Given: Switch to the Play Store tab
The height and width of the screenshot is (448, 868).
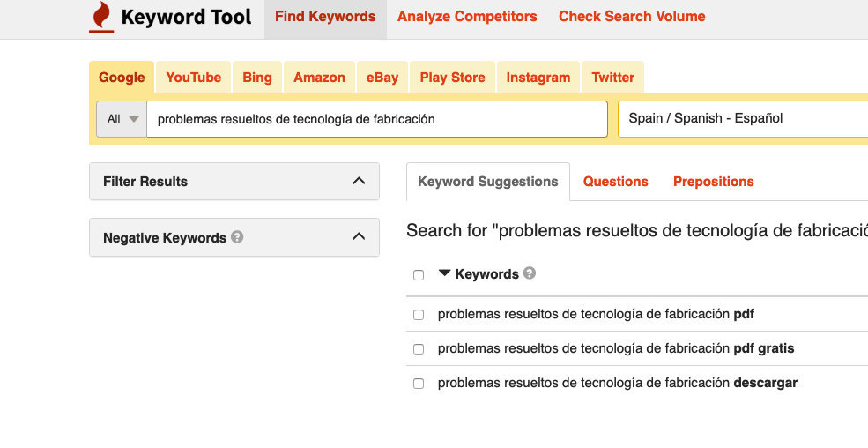Looking at the screenshot, I should [x=452, y=78].
